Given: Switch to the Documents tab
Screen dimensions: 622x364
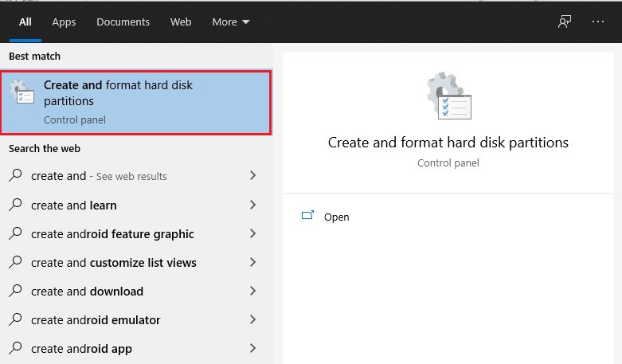Looking at the screenshot, I should [x=123, y=22].
